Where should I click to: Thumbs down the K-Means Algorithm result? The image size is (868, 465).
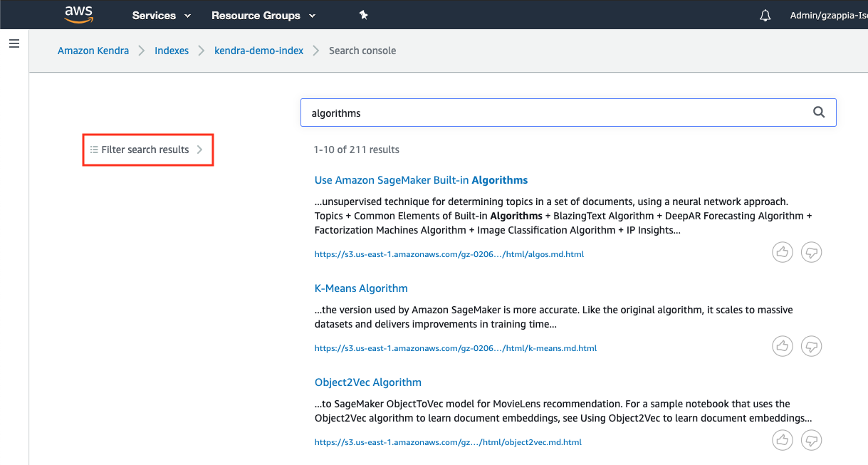tap(812, 346)
